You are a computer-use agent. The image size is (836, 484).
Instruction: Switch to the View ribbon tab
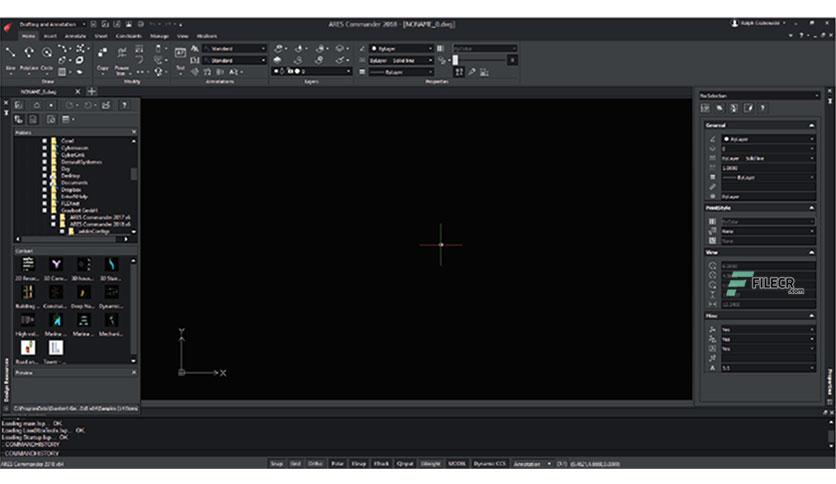click(182, 36)
